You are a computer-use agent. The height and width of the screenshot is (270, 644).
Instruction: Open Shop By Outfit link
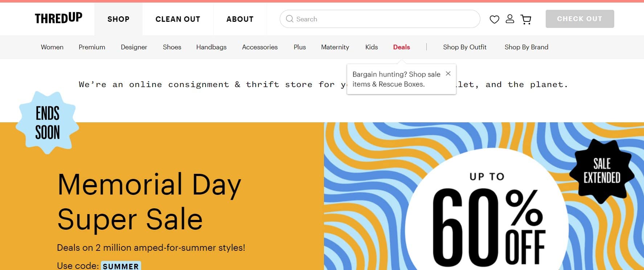(x=465, y=47)
